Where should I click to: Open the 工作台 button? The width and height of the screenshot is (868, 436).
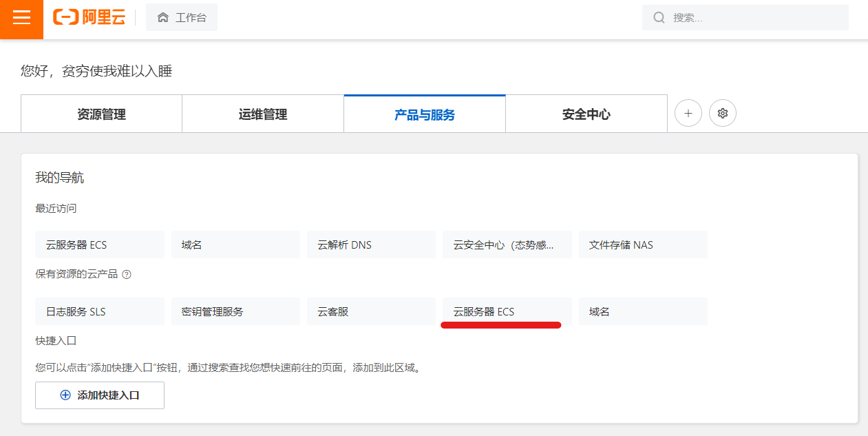(182, 18)
